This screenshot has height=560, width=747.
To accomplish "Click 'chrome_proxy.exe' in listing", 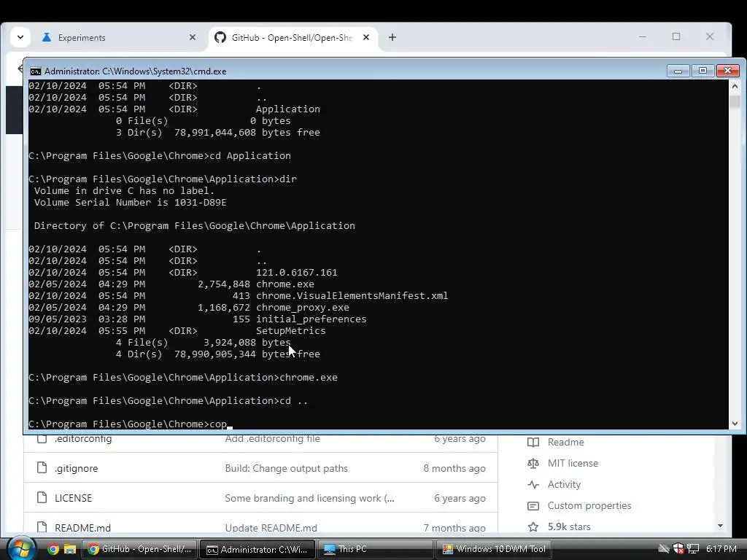I will (303, 308).
